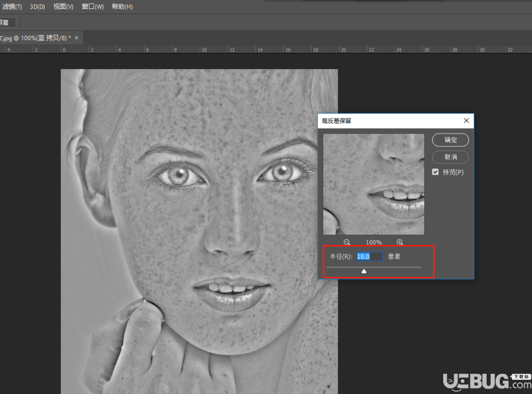Screen dimensions: 532x394
Task: Open the 滤镜(T) filter menu
Action: click(11, 7)
